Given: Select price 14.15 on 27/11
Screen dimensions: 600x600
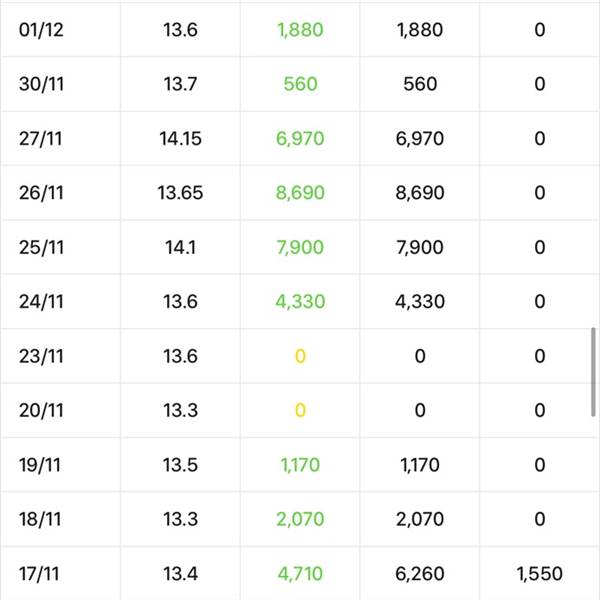Looking at the screenshot, I should [x=180, y=139].
